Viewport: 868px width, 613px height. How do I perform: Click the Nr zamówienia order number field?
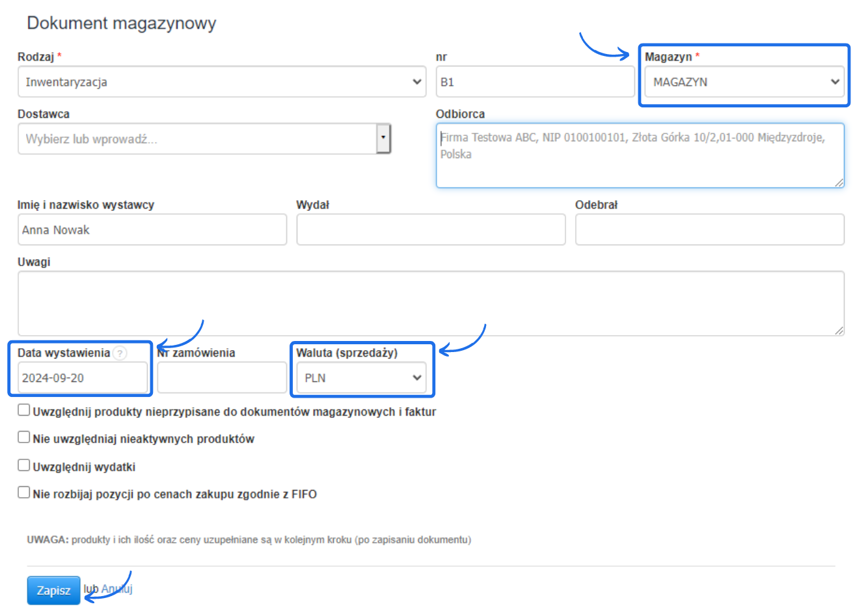221,377
